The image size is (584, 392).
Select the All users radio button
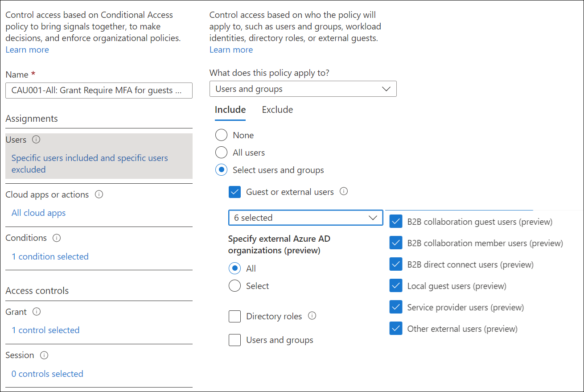click(222, 153)
